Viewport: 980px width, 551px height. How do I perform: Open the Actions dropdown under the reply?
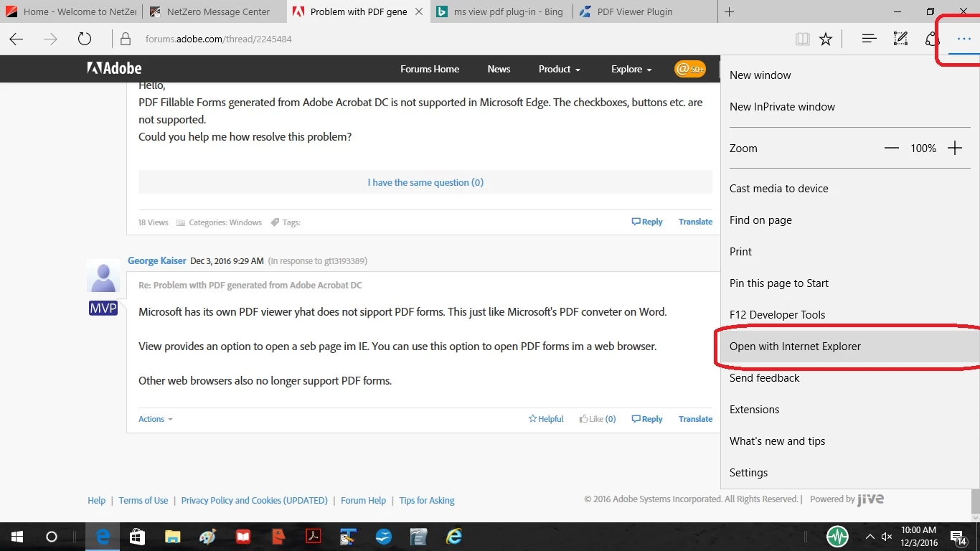(156, 419)
